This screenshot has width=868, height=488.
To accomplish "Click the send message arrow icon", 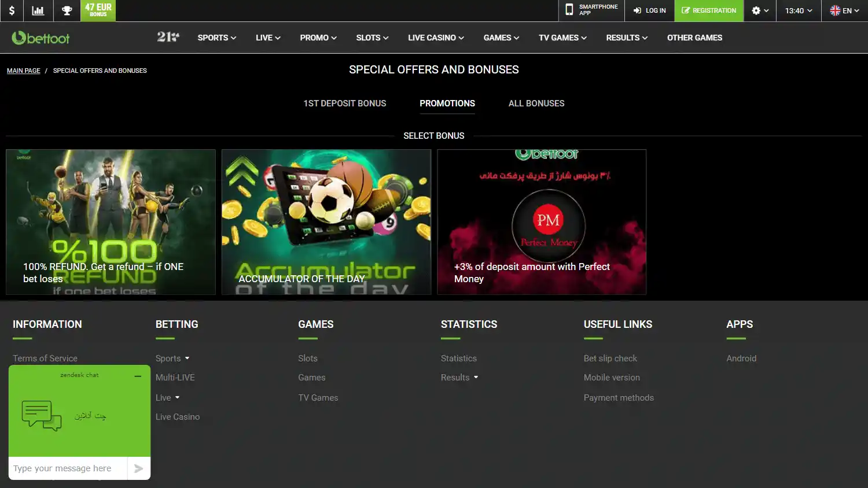I will coord(139,468).
